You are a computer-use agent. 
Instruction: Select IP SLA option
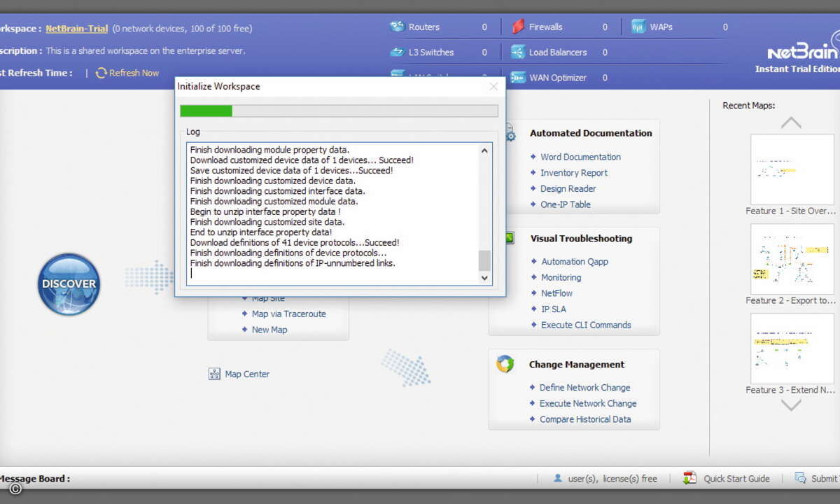point(554,309)
